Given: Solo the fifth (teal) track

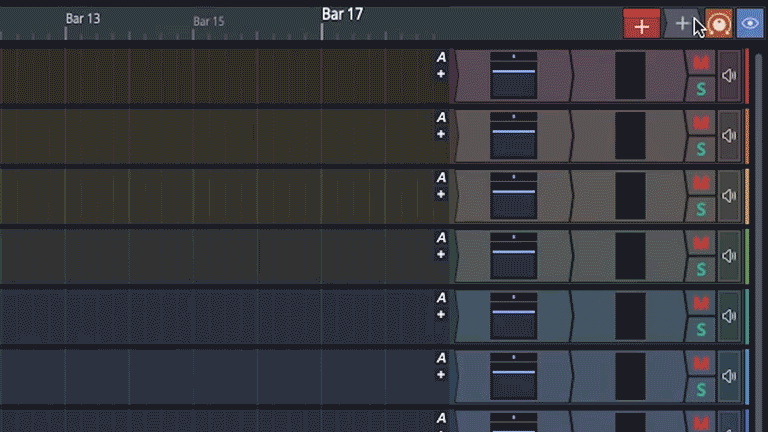Looking at the screenshot, I should 701,330.
